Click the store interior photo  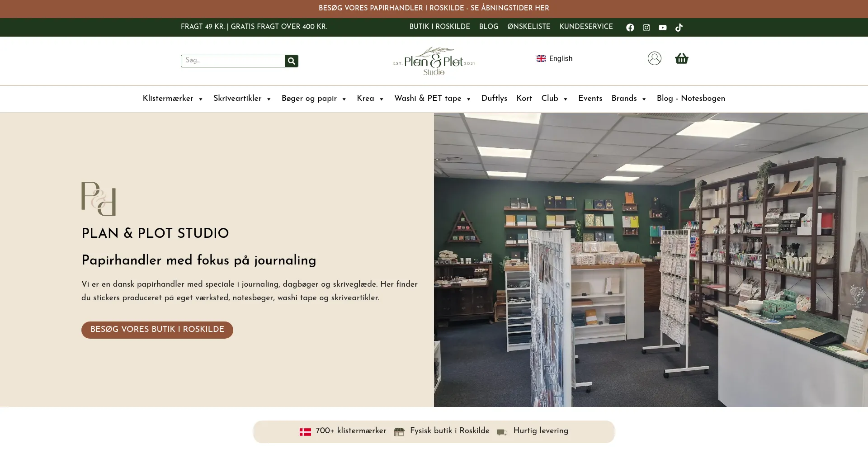pyautogui.click(x=651, y=260)
